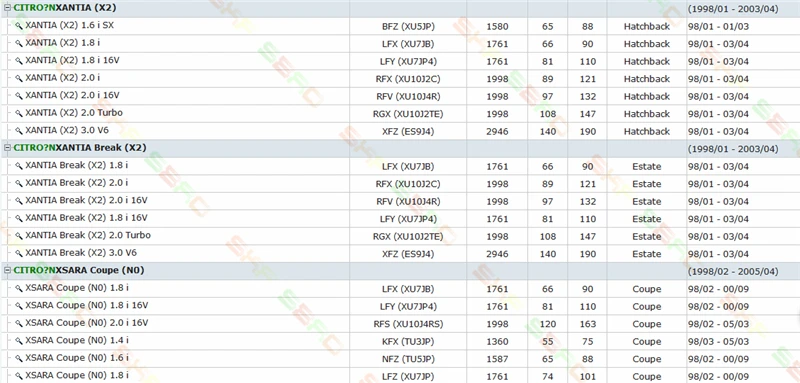Collapse the CITRO?N XSARA Coupe (N0) group
The image size is (800, 383).
(x=8, y=270)
